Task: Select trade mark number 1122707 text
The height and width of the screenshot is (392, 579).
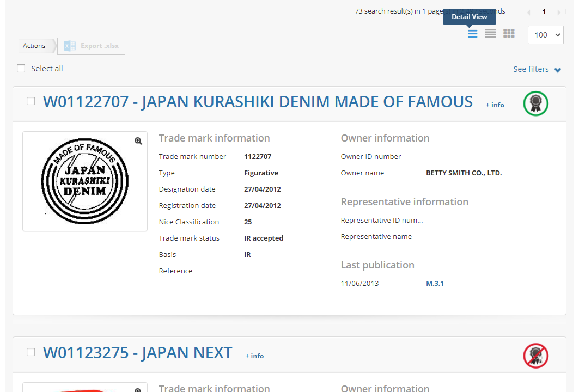Action: [x=258, y=156]
